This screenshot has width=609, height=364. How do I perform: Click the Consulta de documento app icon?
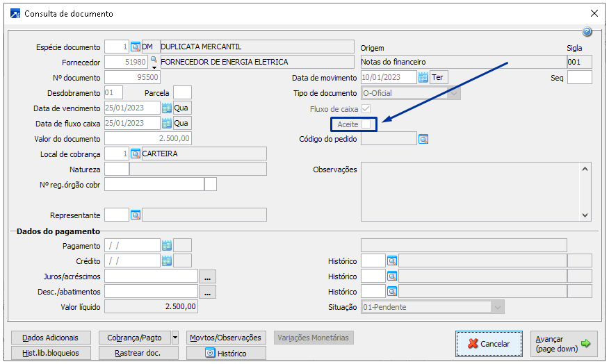point(15,14)
